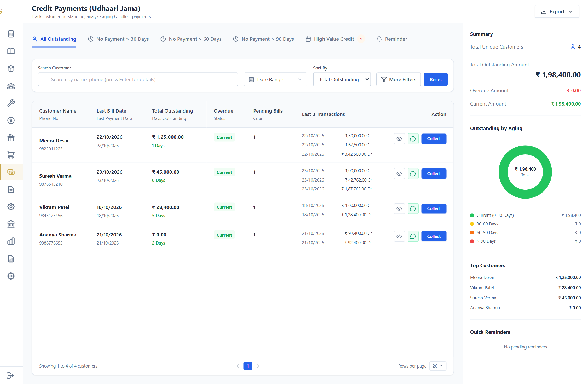Open the dollar coin sidebar icon
Viewport: 588px width, 384px height.
(11, 120)
